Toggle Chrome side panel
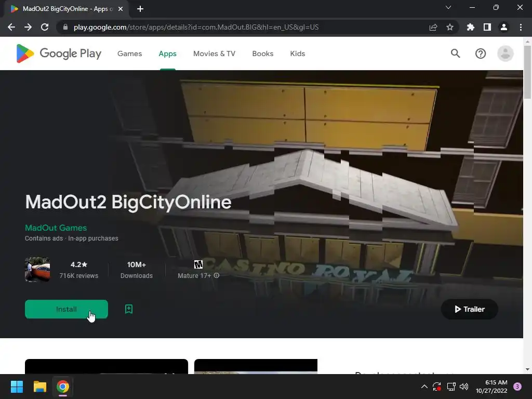 point(487,27)
